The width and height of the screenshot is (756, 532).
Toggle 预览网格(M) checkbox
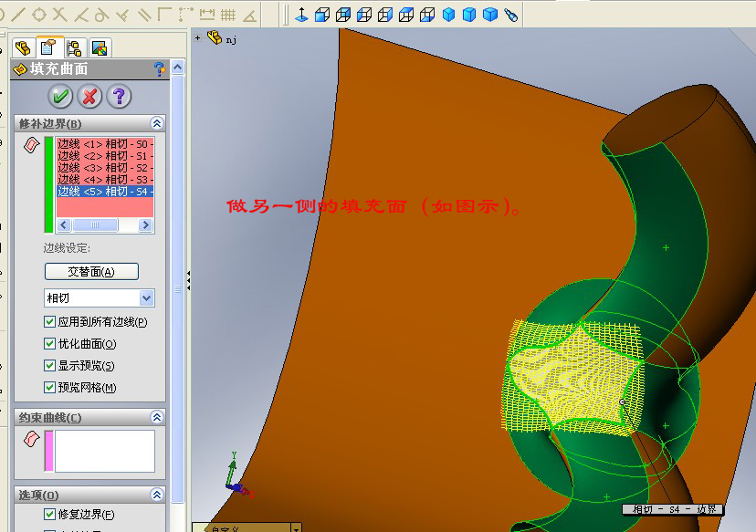tap(49, 388)
